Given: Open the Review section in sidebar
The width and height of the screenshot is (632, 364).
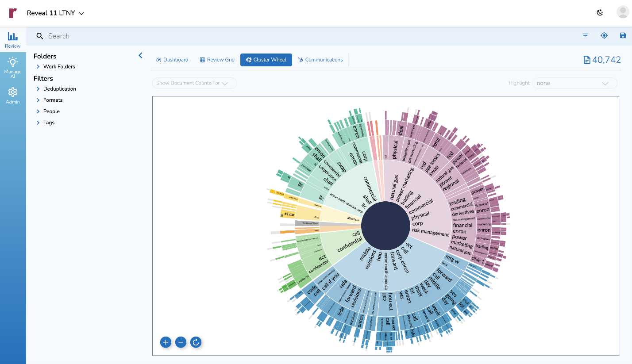Looking at the screenshot, I should 13,40.
